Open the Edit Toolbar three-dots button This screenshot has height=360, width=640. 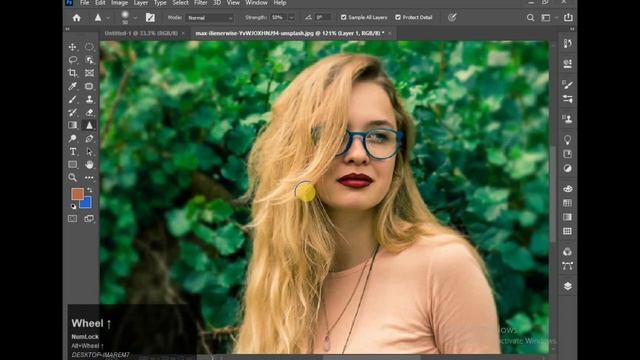pyautogui.click(x=89, y=178)
